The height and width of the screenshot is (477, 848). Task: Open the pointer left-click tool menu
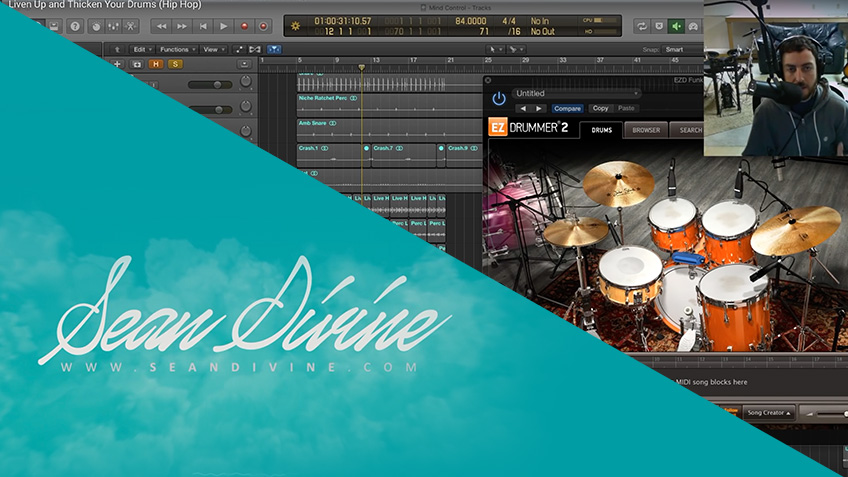(494, 49)
